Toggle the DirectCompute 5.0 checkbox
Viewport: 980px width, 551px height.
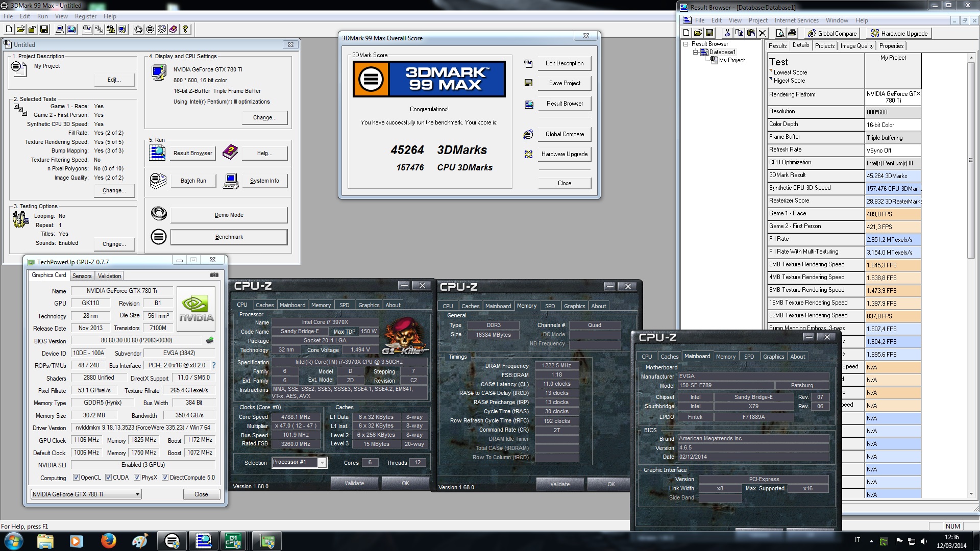pos(165,478)
